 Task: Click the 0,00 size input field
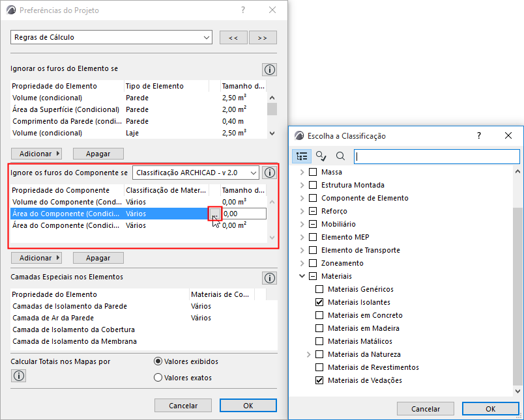[244, 214]
